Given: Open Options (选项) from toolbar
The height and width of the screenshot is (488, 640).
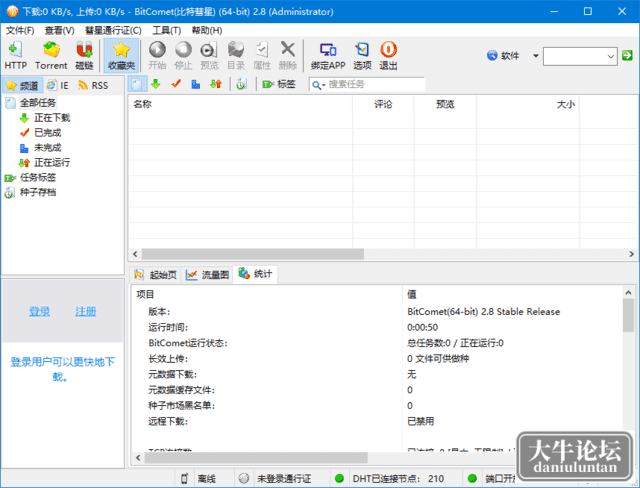Looking at the screenshot, I should (362, 55).
